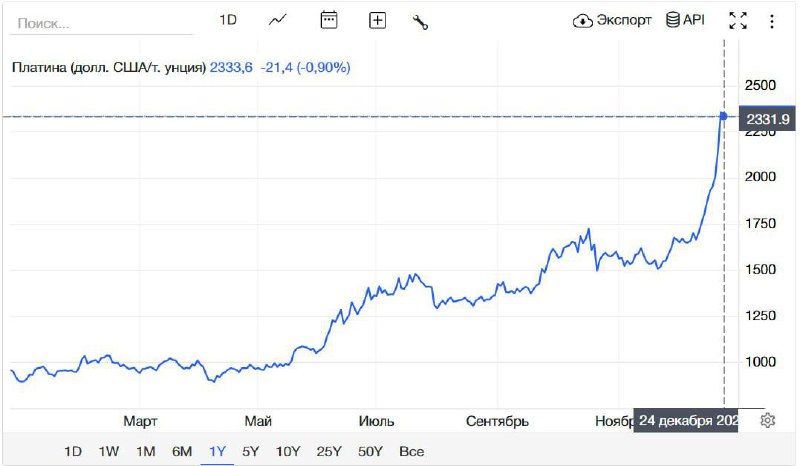Viewport: 800px width, 466px height.
Task: Click the 2331.9 price marker label
Action: (768, 119)
